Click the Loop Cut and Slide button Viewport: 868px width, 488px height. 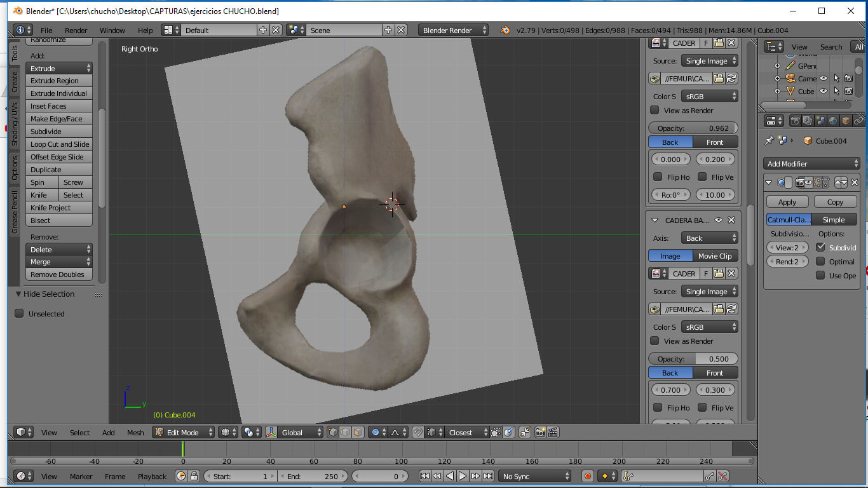(60, 144)
